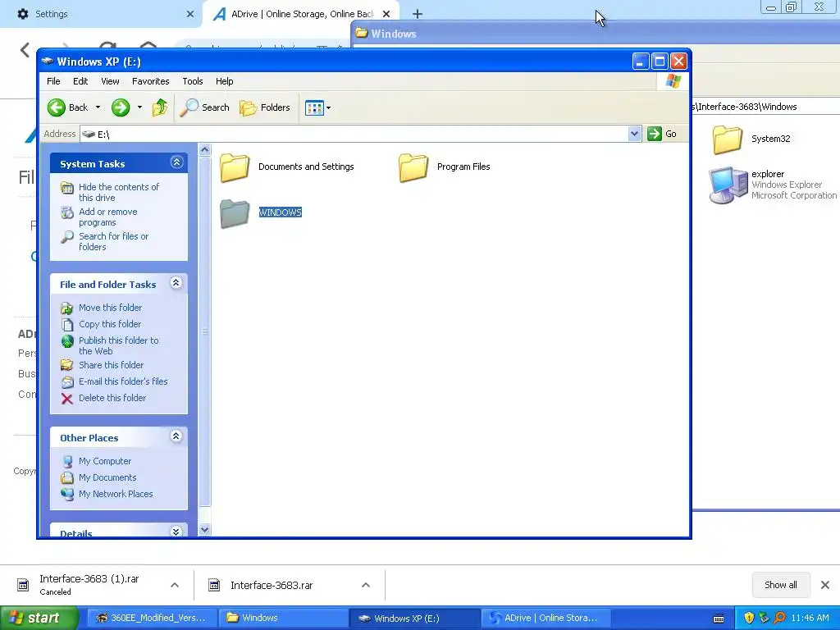Screen dimensions: 840x630
Task: Switch to 360EE_Modified_Vers taskbar button
Action: 152,619
